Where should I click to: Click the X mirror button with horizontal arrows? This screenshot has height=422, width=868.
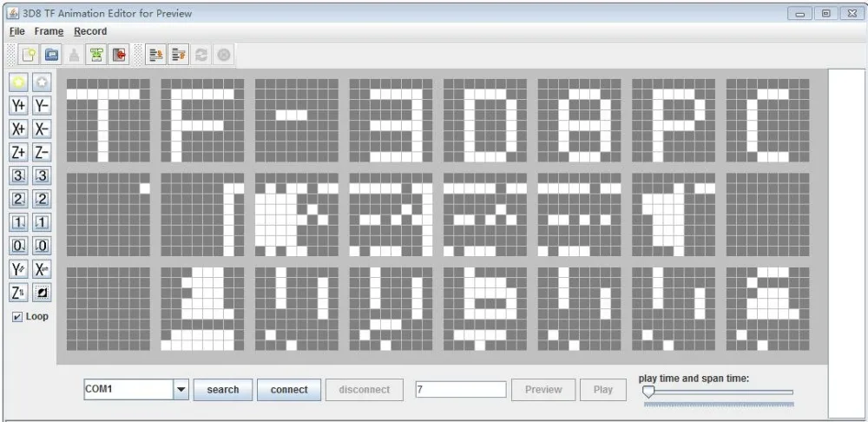42,270
